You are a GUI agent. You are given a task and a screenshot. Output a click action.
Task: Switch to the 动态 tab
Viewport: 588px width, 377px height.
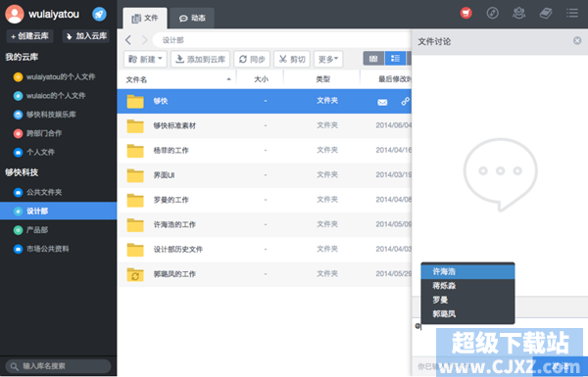coord(192,18)
